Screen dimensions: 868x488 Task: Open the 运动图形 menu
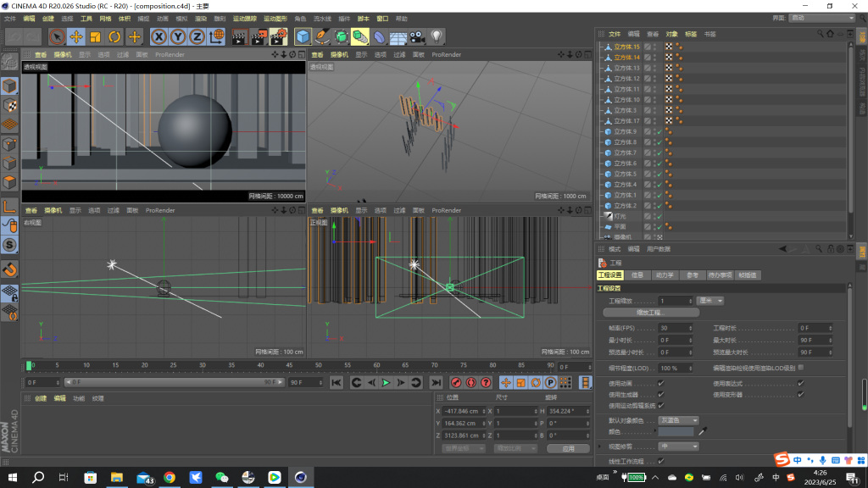pyautogui.click(x=275, y=19)
